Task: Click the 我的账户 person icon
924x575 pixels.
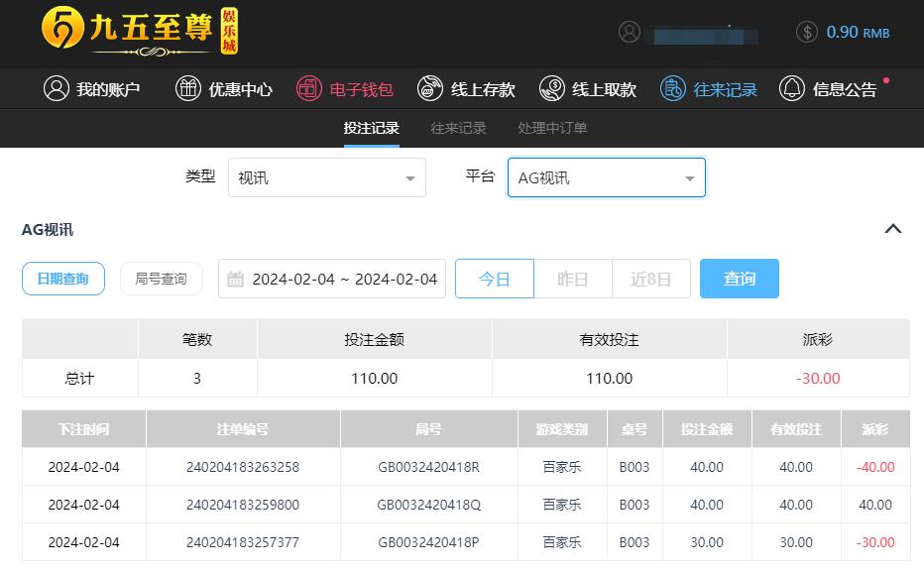Action: pos(57,88)
